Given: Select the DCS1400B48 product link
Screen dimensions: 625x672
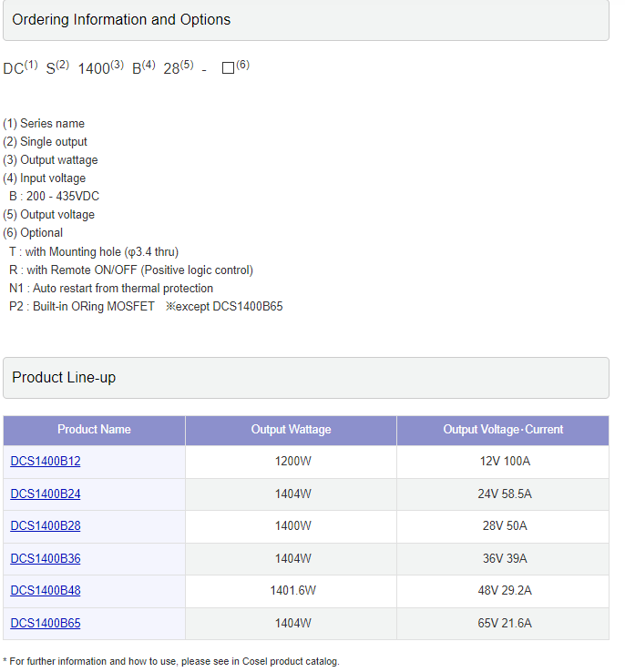Looking at the screenshot, I should [x=46, y=591].
